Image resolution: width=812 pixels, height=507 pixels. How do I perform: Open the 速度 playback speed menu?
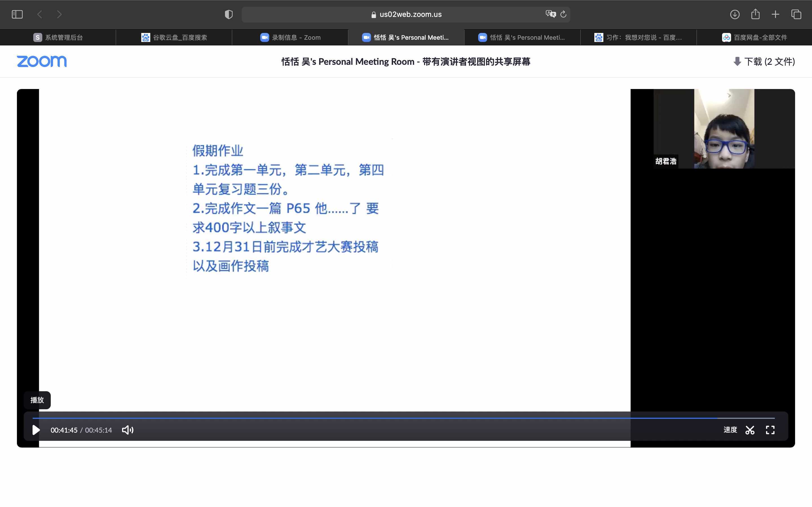[x=730, y=430]
